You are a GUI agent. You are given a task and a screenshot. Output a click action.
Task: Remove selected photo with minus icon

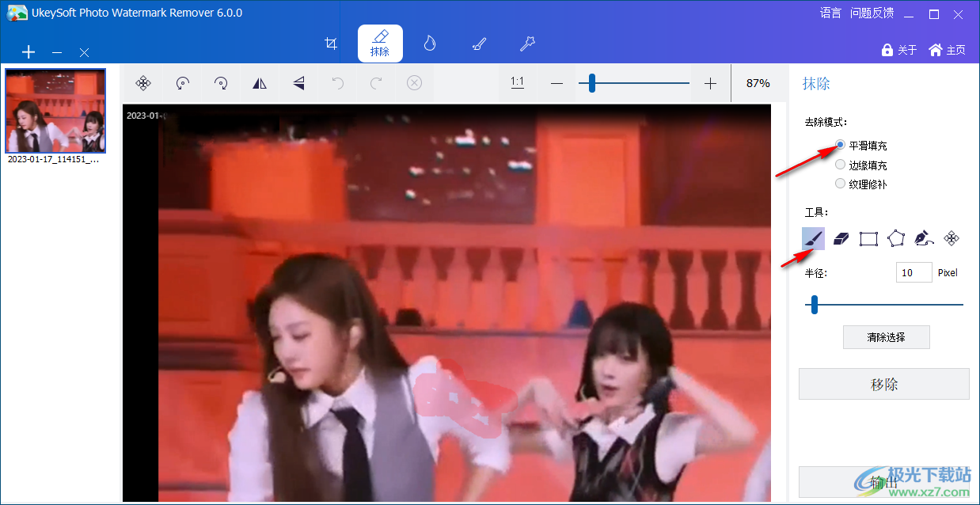coord(57,52)
